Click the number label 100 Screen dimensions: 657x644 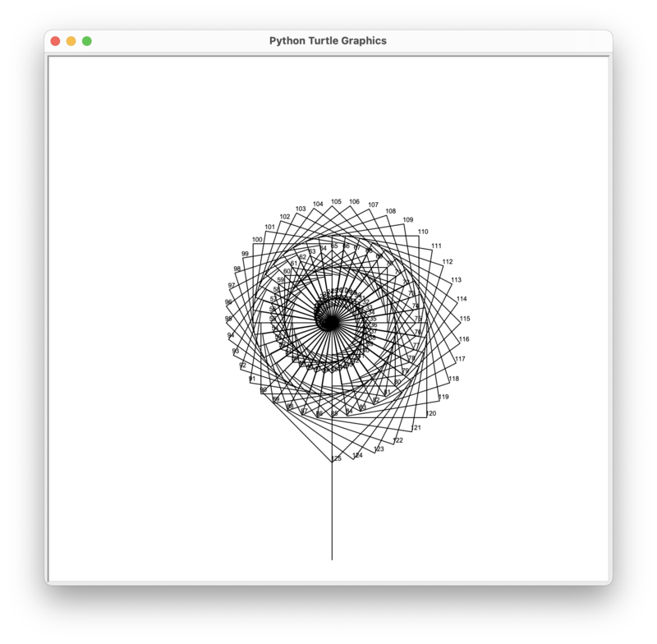pos(257,240)
